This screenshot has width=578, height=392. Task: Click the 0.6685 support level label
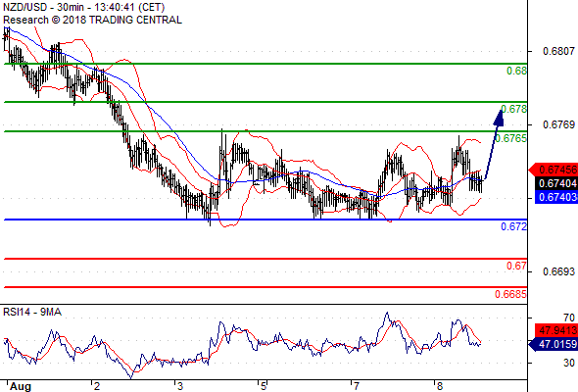(511, 294)
